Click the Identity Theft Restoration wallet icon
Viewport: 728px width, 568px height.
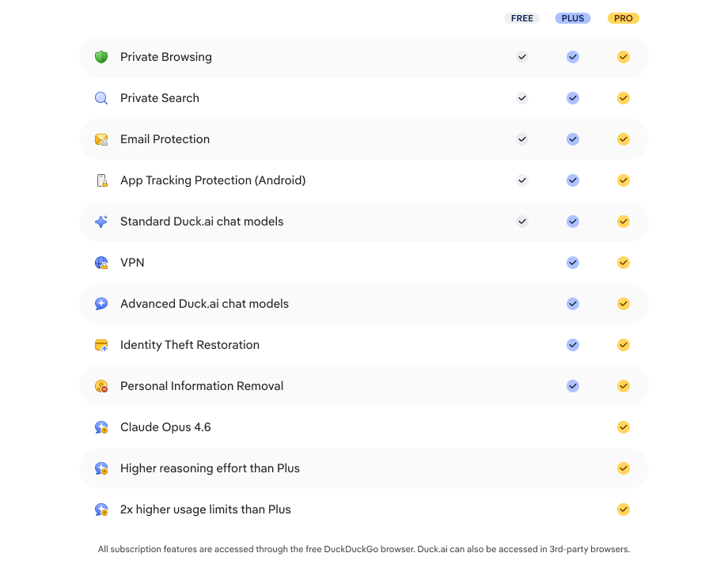click(100, 344)
